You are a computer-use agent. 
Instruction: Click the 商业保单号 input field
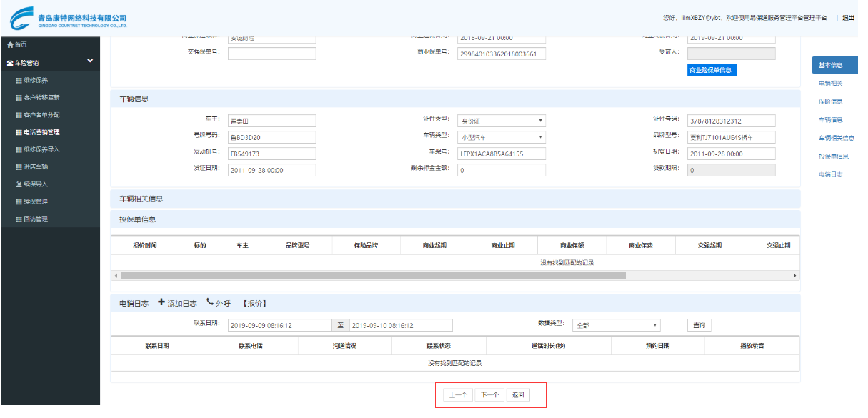point(502,54)
